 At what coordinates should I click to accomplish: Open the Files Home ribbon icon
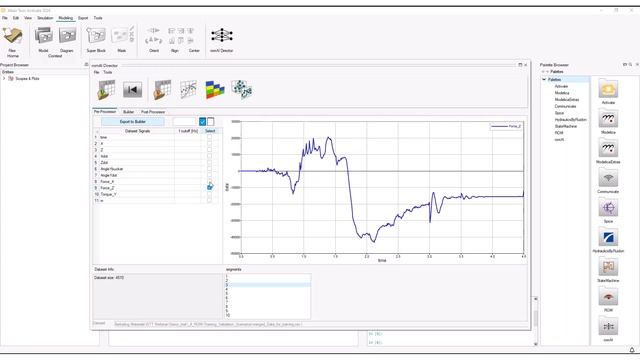click(13, 36)
